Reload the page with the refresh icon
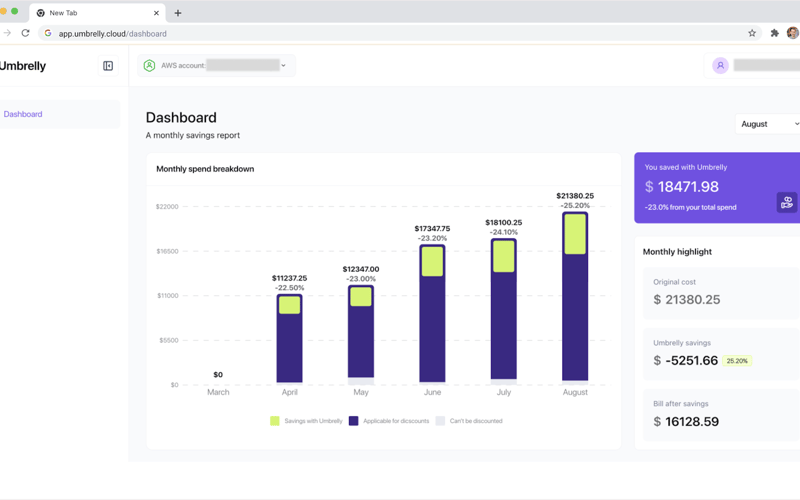Screen dimensions: 800x500 [x=26, y=33]
